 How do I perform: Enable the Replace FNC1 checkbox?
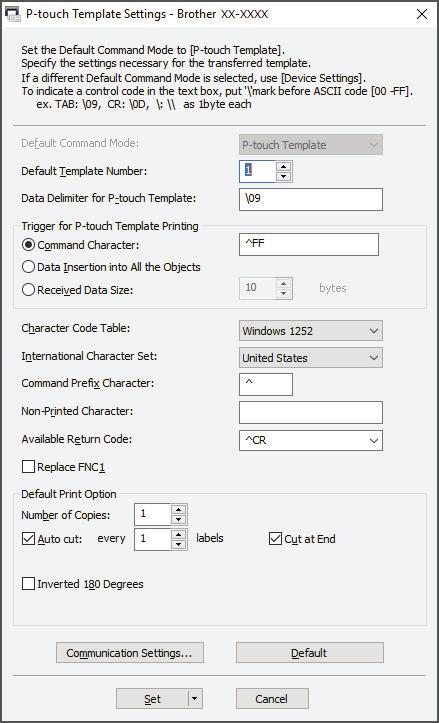[x=28, y=467]
